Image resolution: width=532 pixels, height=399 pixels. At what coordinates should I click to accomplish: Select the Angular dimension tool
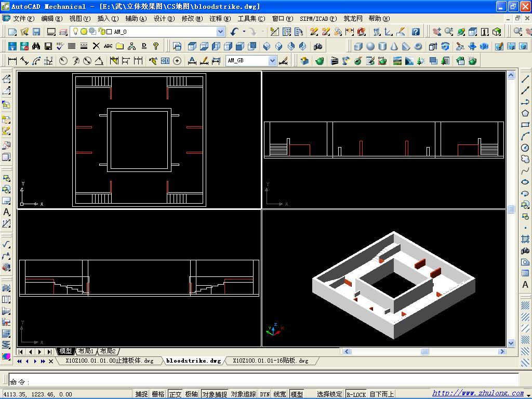point(99,61)
